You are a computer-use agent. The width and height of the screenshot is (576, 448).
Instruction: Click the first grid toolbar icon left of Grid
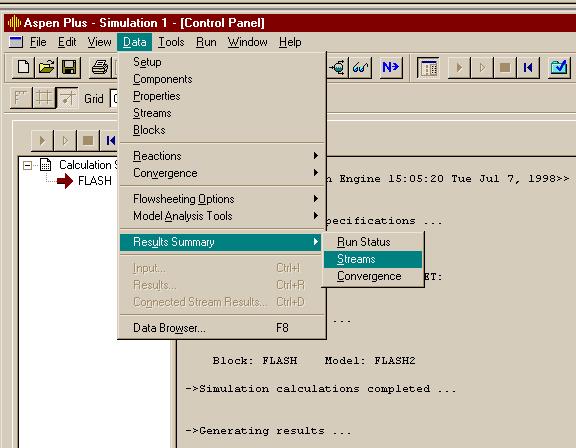pos(21,98)
